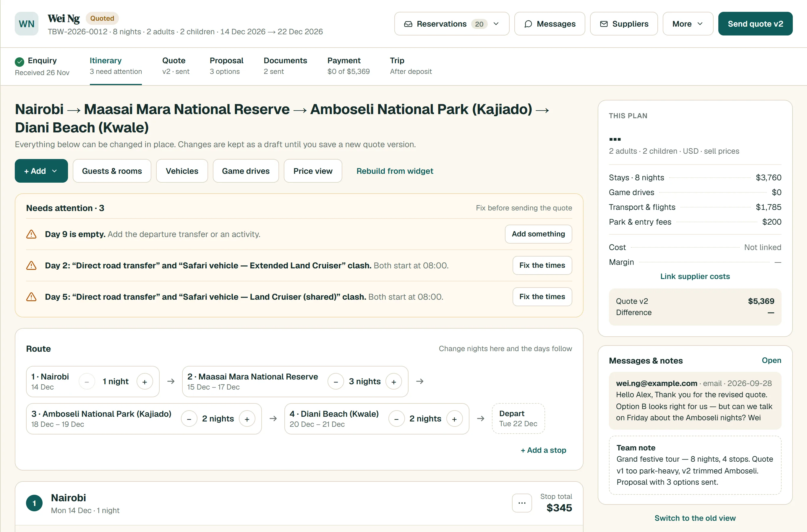Screen dimensions: 807x532
Task: Click the number 1 Nairobi stop badge
Action: click(x=34, y=503)
